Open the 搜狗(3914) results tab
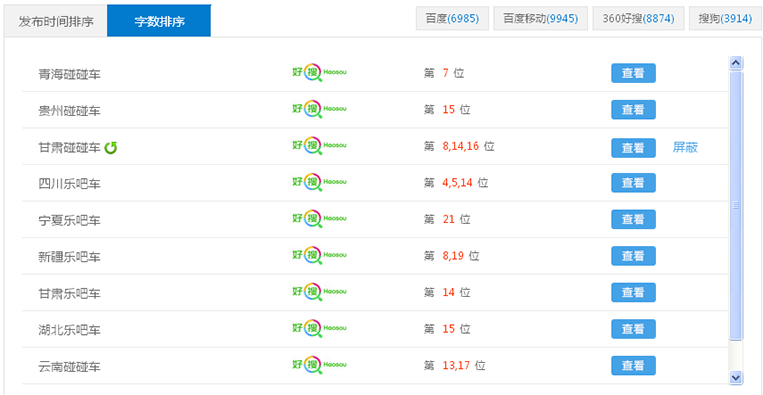This screenshot has height=395, width=763. coord(725,19)
